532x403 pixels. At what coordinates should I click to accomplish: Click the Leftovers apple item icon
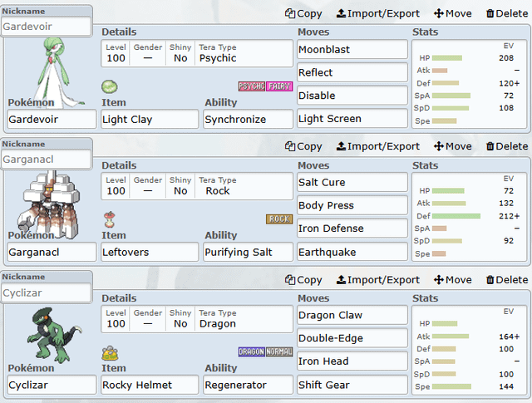[109, 219]
